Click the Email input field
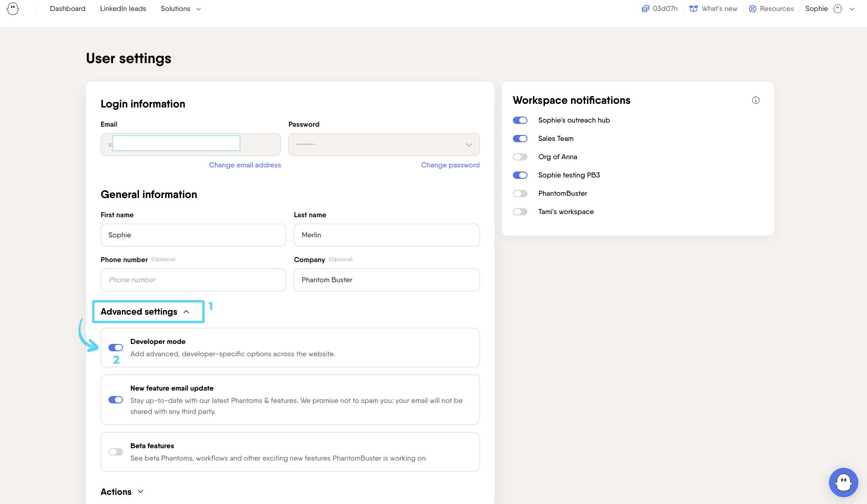The width and height of the screenshot is (867, 504). coord(191,145)
